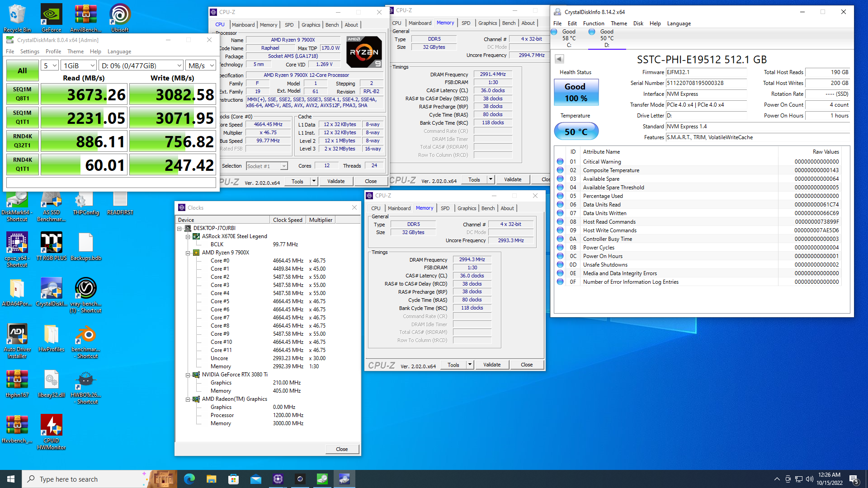Open the test count dropdown showing 5
868x488 pixels.
click(50, 66)
